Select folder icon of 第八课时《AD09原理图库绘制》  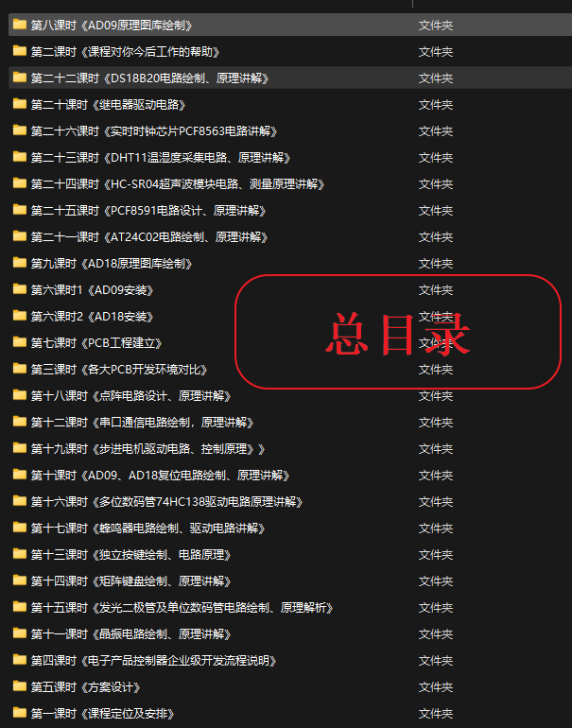20,25
